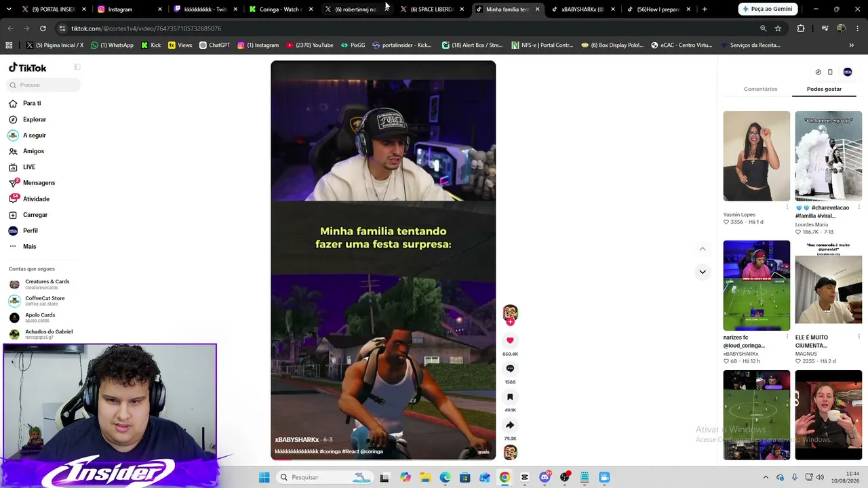Open the video comments bubble icon
This screenshot has height=488, width=868.
click(510, 369)
